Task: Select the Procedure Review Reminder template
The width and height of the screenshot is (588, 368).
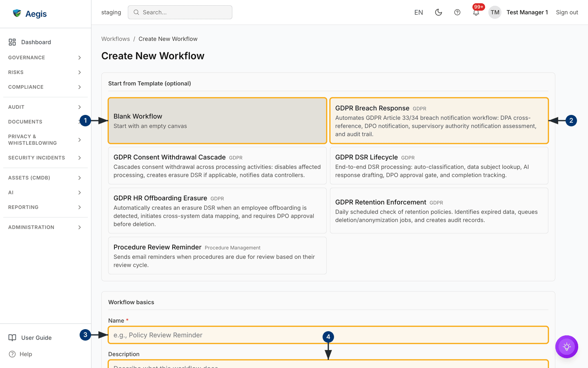Action: pos(217,256)
